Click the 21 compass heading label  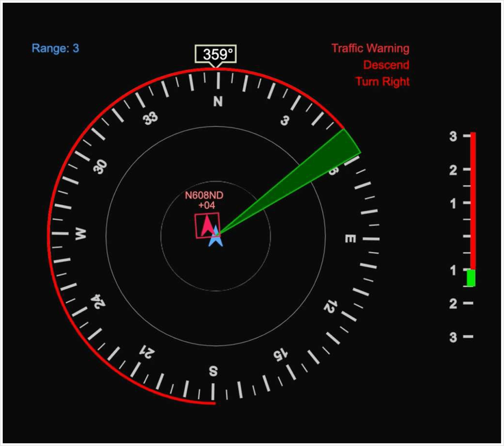(x=147, y=352)
